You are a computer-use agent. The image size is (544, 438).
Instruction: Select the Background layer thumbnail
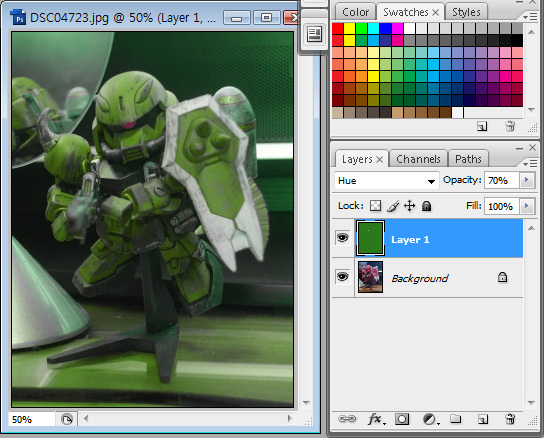[370, 277]
